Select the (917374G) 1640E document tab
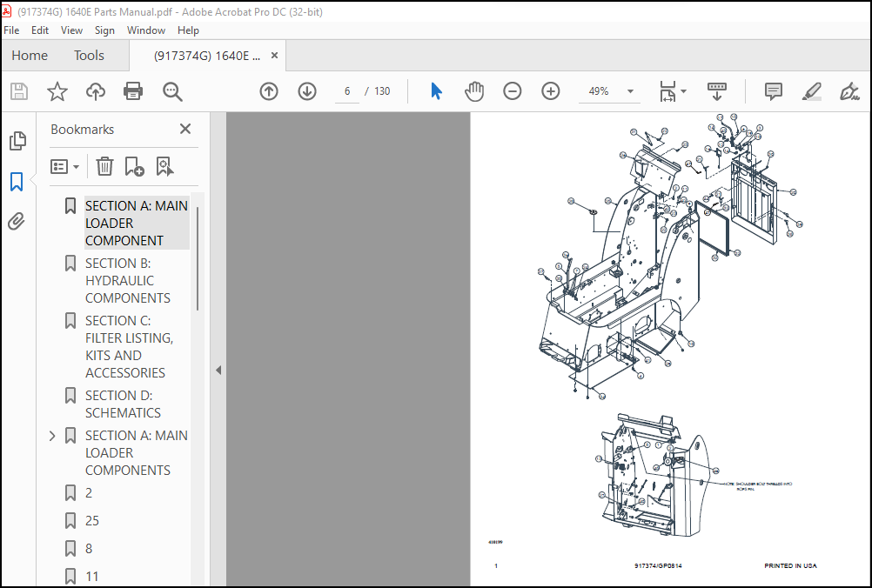Viewport: 872px width, 588px height. 207,56
